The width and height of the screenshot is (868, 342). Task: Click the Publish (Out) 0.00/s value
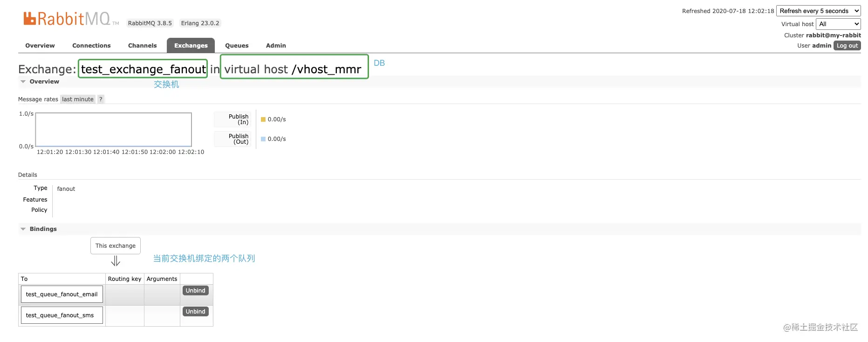tap(277, 139)
